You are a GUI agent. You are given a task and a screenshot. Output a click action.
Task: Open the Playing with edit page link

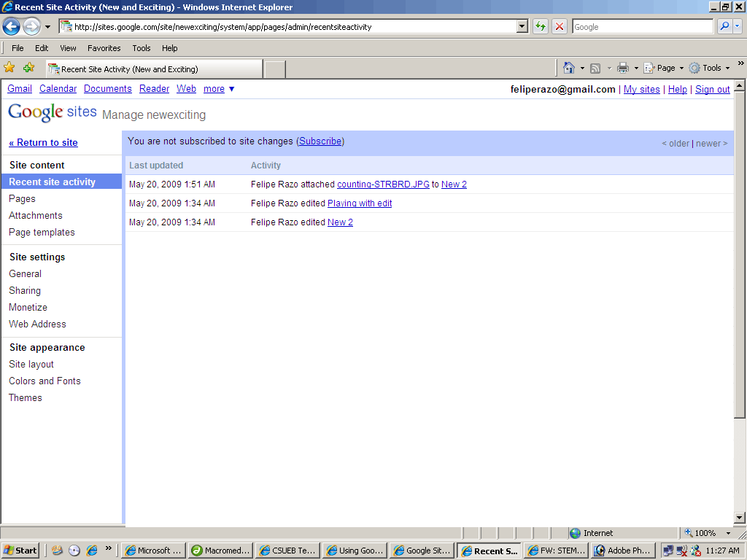click(x=360, y=203)
